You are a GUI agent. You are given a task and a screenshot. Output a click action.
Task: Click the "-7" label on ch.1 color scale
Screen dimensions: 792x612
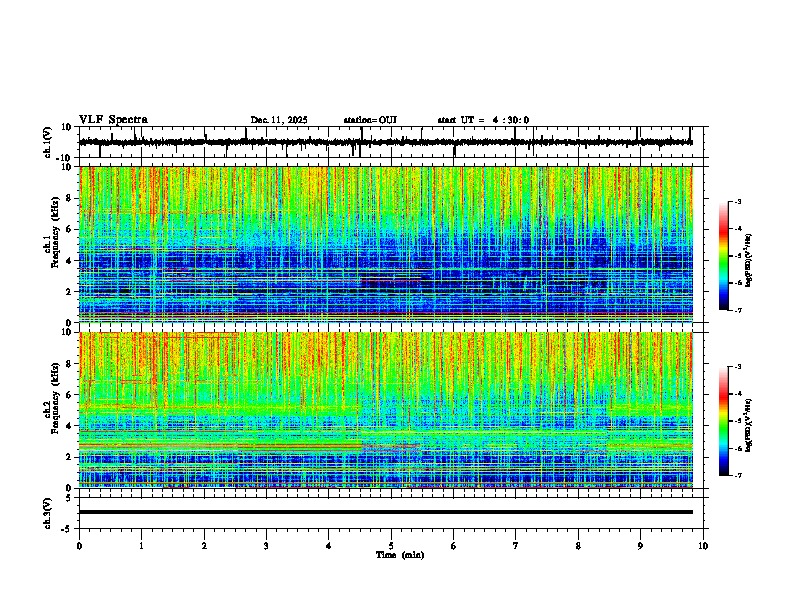pyautogui.click(x=738, y=310)
